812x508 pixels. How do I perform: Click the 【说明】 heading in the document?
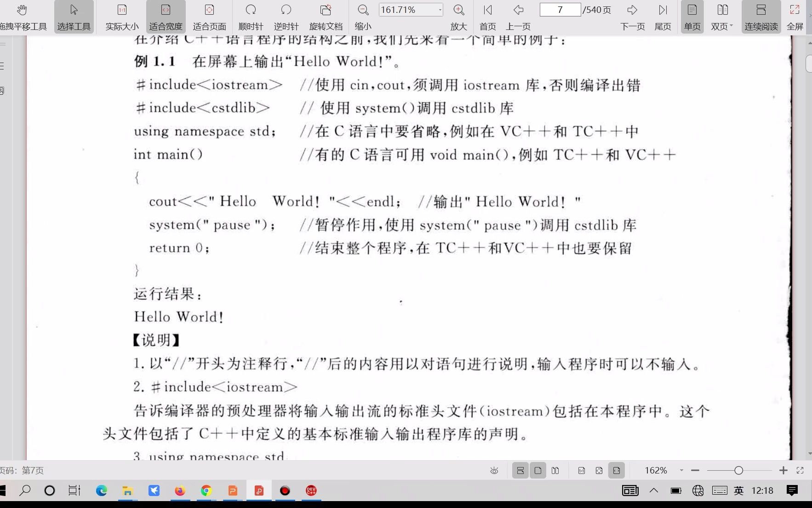click(156, 340)
